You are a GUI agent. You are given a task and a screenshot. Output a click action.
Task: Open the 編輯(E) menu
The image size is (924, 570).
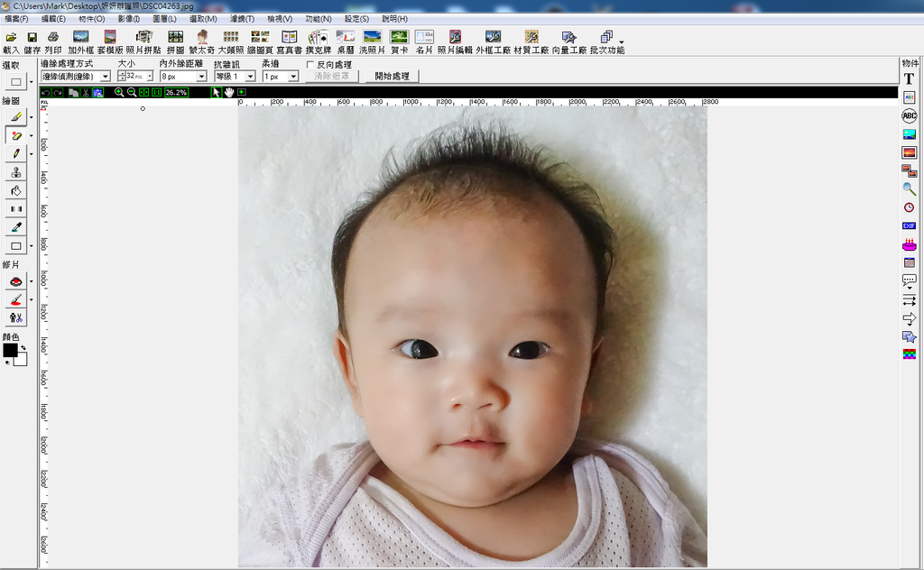tap(53, 19)
